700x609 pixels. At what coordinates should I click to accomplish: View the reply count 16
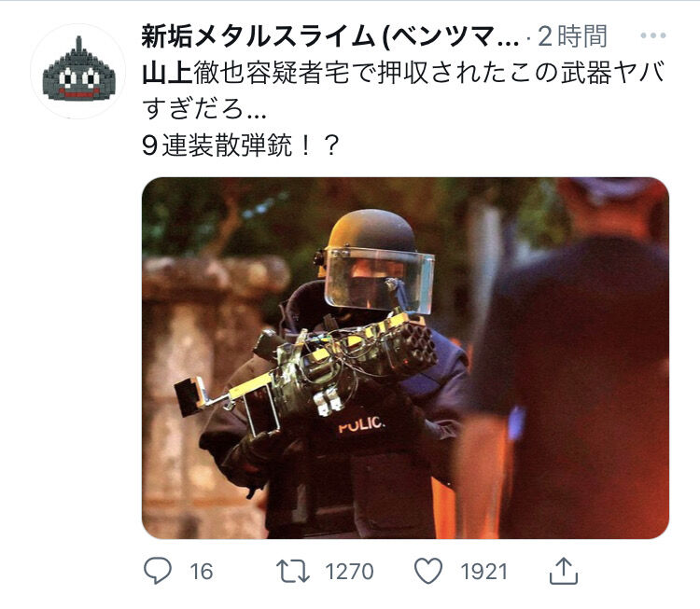pos(202,572)
